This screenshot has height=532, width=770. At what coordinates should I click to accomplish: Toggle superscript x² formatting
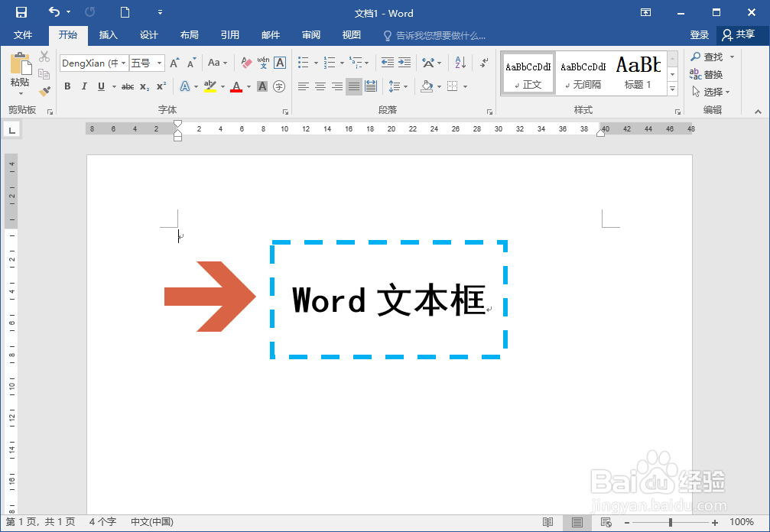161,86
